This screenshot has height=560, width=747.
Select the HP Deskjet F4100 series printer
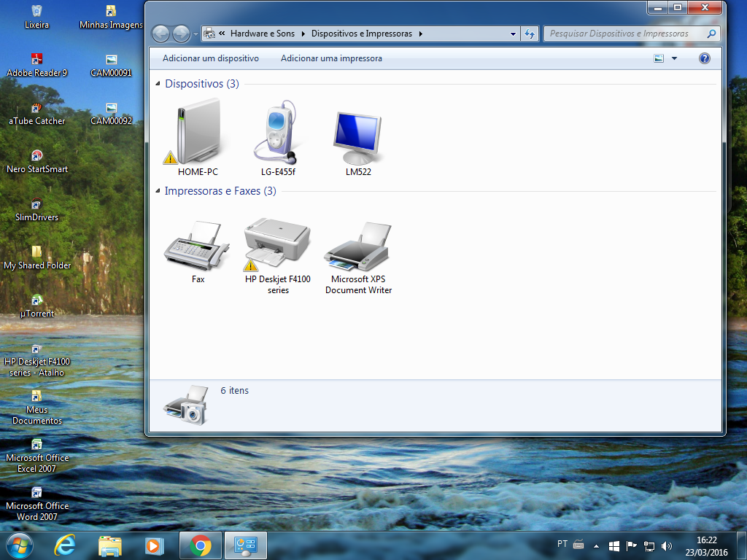(x=278, y=256)
